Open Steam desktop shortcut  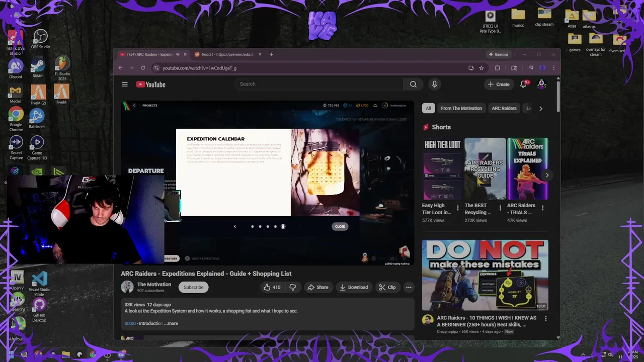click(38, 68)
